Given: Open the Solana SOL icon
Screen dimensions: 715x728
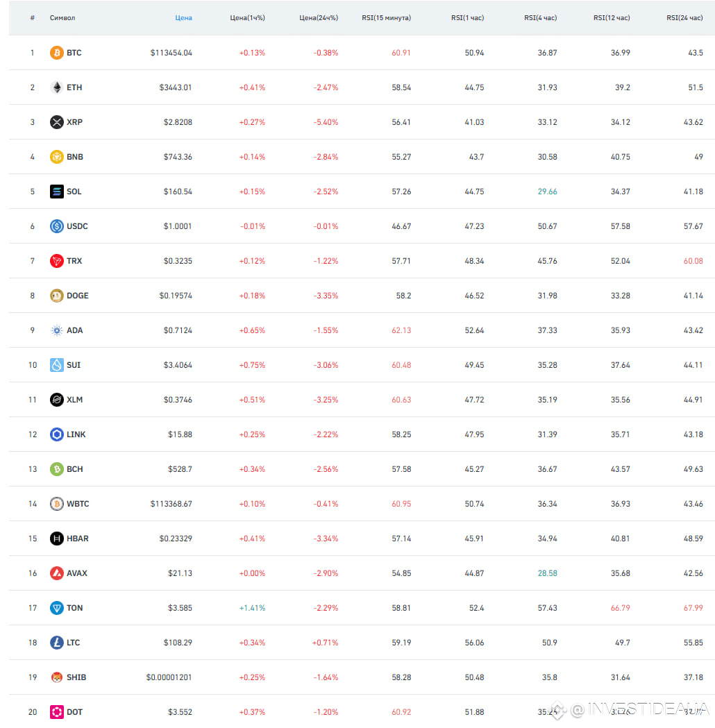Looking at the screenshot, I should point(57,192).
